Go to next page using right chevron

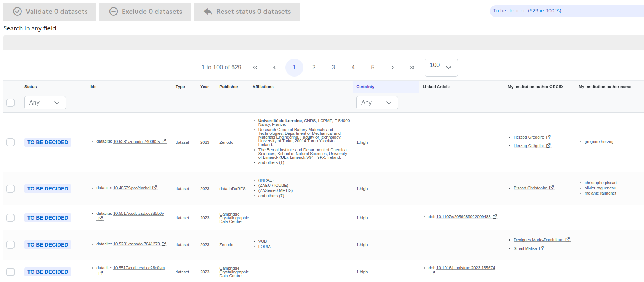392,68
